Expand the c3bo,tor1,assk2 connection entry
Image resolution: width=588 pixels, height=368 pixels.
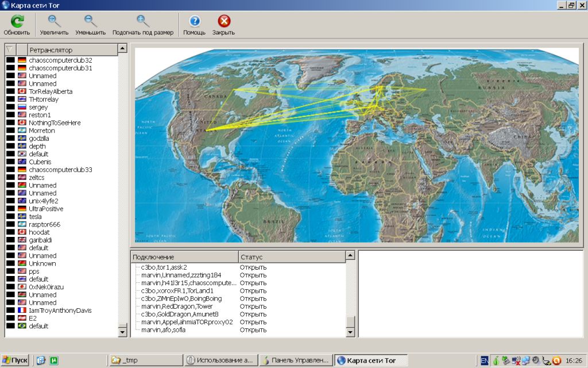pyautogui.click(x=137, y=268)
